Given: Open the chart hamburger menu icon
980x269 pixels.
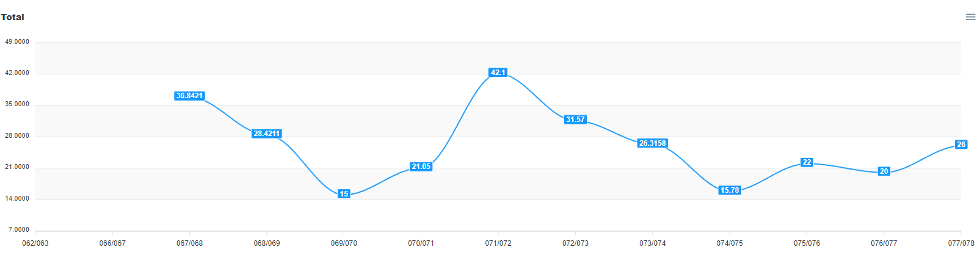Looking at the screenshot, I should coord(970,17).
